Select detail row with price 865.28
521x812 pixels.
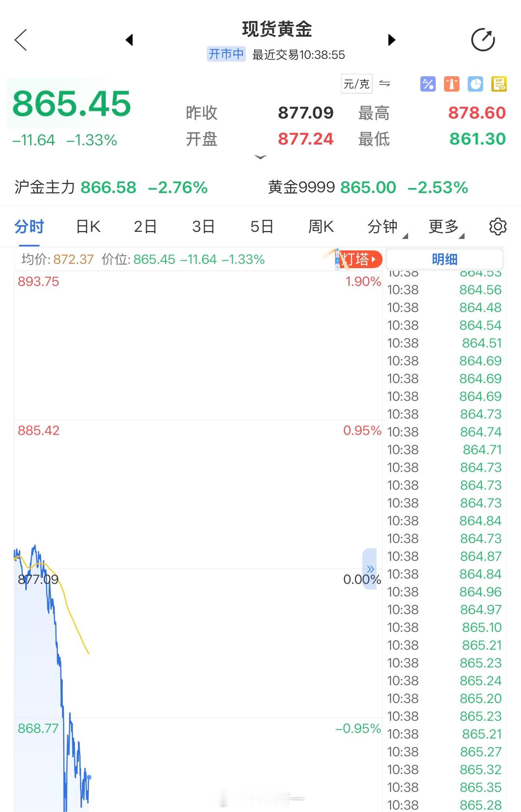pyautogui.click(x=444, y=805)
